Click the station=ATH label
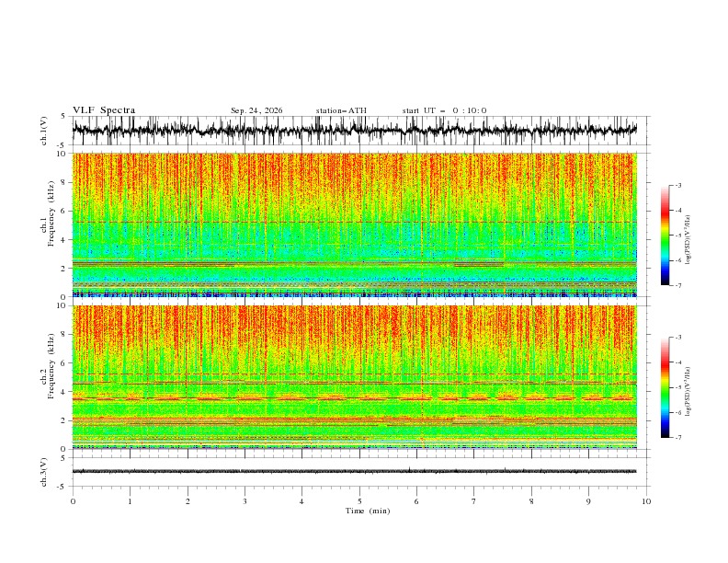The width and height of the screenshot is (728, 563). click(x=341, y=110)
